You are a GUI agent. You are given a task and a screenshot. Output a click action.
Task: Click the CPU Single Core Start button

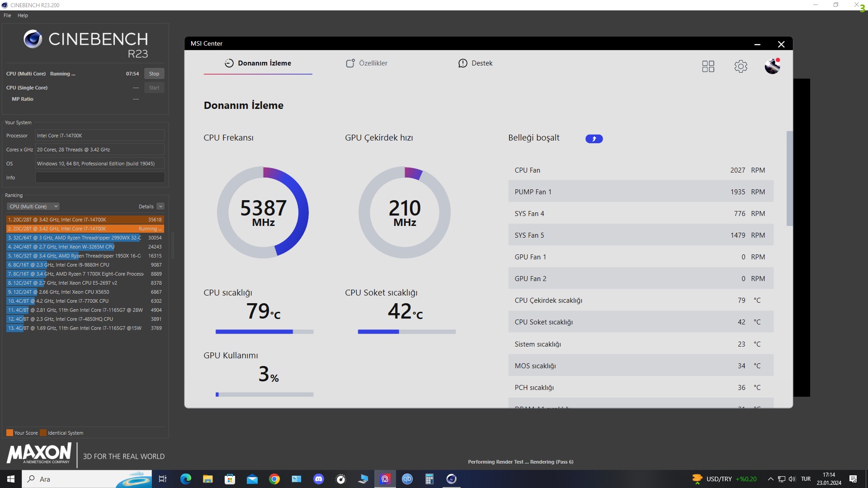[154, 88]
